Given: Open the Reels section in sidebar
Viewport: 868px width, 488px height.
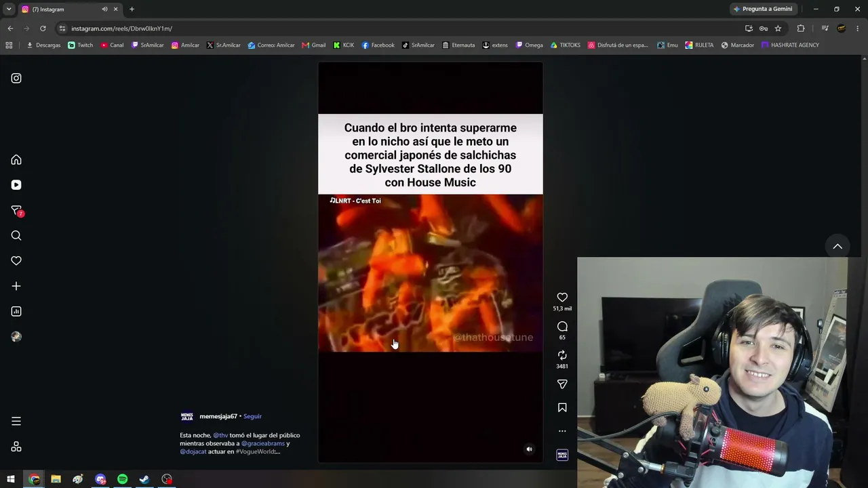Looking at the screenshot, I should pyautogui.click(x=16, y=185).
